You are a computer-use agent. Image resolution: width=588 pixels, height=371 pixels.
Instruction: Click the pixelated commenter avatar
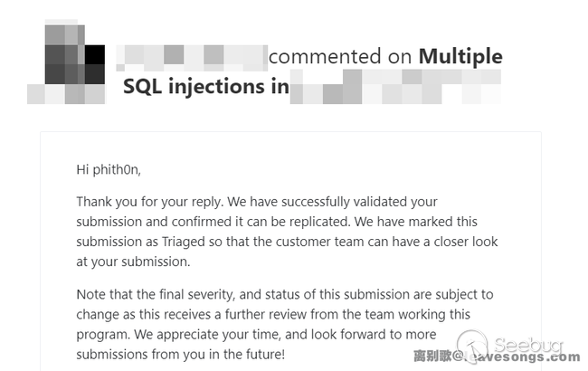click(65, 63)
